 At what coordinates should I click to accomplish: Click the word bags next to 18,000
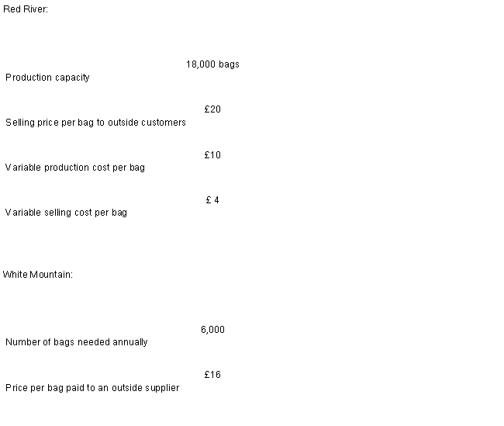click(229, 64)
